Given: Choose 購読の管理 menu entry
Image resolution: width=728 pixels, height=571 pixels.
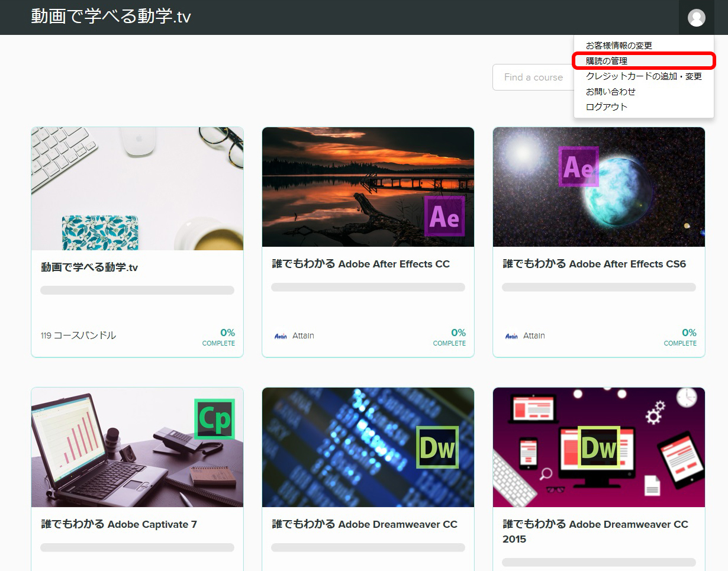Looking at the screenshot, I should click(606, 61).
